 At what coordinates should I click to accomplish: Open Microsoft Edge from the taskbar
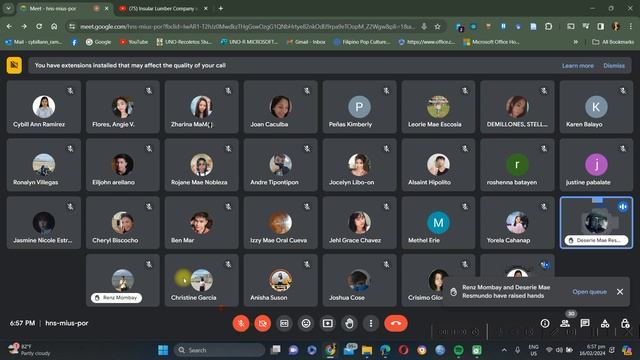385,350
